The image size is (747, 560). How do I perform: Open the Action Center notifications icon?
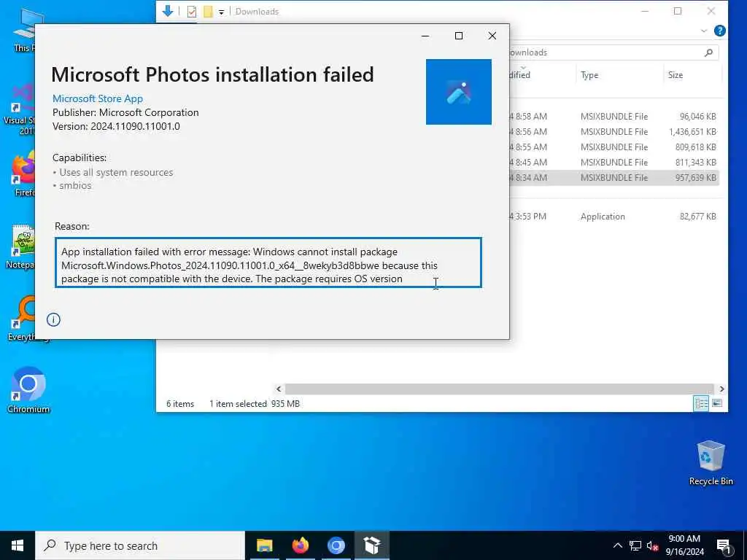724,546
